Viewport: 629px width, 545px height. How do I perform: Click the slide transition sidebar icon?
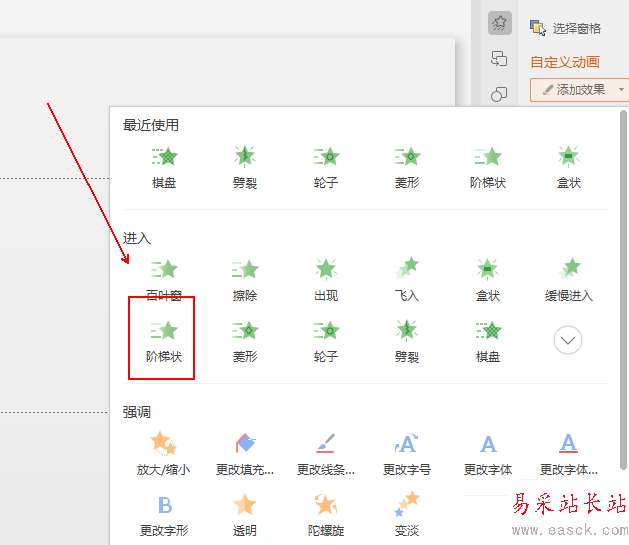pyautogui.click(x=499, y=59)
